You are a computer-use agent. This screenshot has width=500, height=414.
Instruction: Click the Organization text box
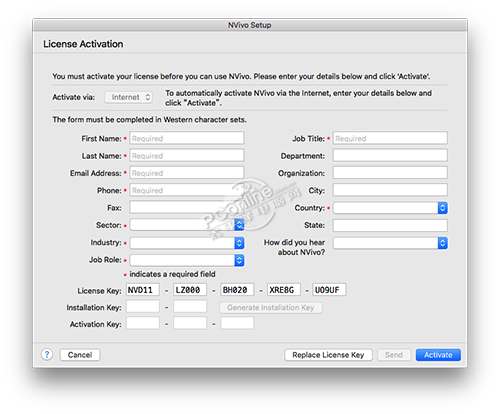point(390,173)
